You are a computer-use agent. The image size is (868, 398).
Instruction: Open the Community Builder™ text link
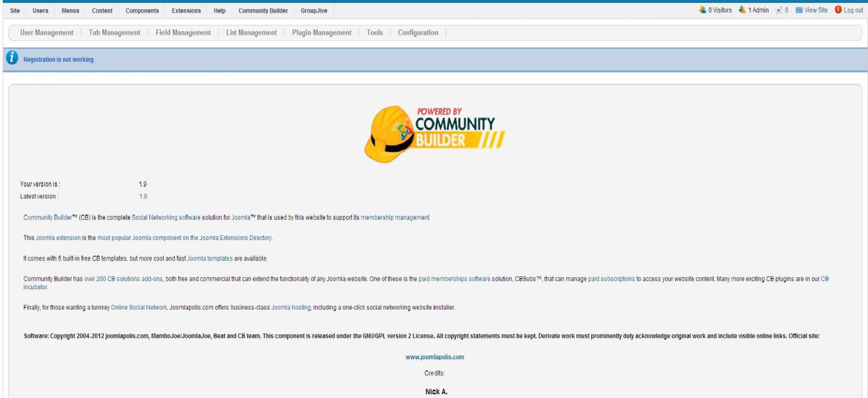point(50,218)
